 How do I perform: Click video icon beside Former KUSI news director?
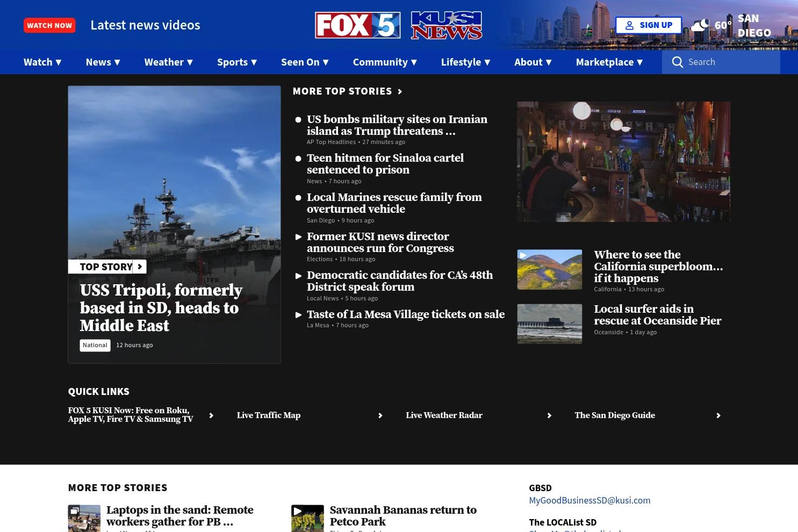(298, 237)
